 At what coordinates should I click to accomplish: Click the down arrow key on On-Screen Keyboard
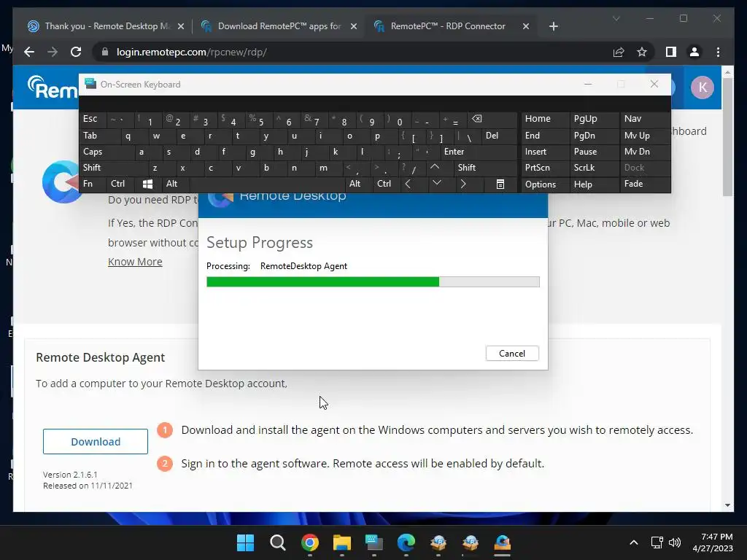436,184
